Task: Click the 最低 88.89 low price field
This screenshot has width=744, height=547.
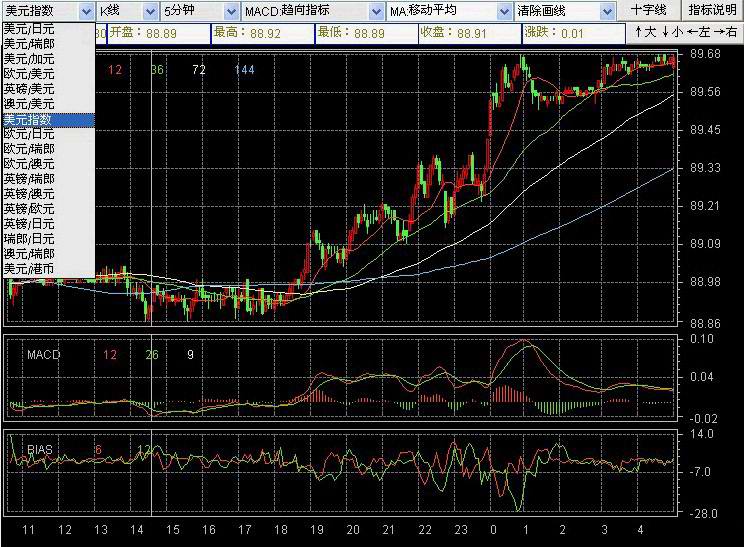Action: [366, 33]
